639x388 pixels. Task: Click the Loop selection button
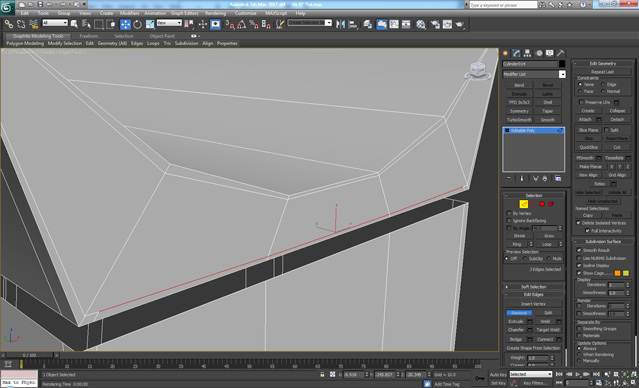(x=546, y=244)
